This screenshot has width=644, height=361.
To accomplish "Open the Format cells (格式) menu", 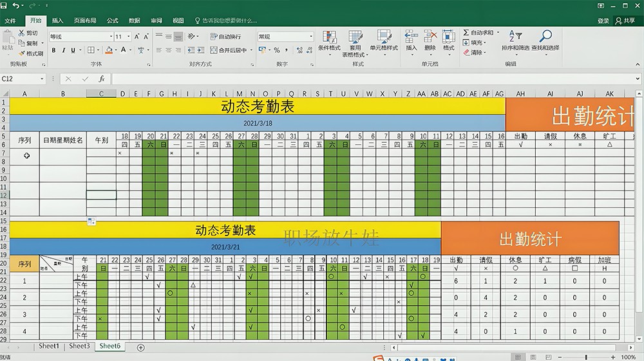I will 448,41.
